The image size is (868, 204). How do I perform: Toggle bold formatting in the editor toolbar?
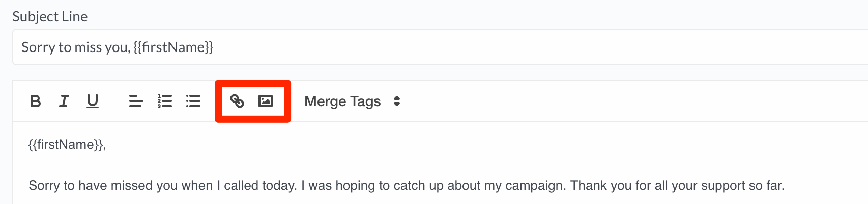coord(35,101)
